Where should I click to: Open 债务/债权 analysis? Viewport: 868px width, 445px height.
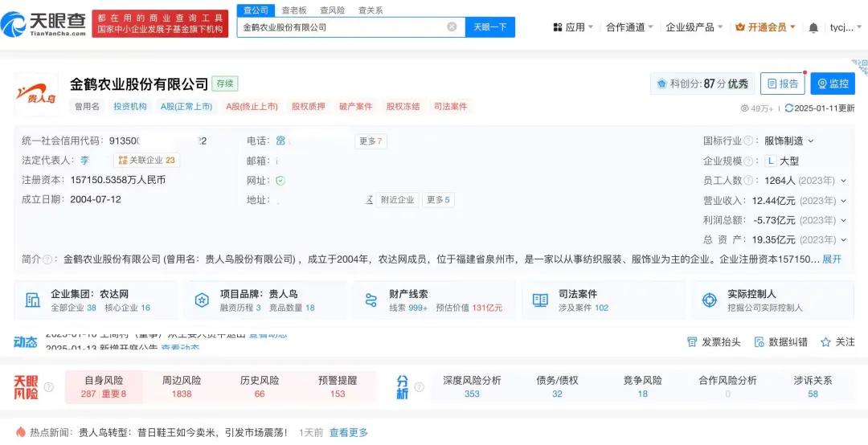click(557, 387)
